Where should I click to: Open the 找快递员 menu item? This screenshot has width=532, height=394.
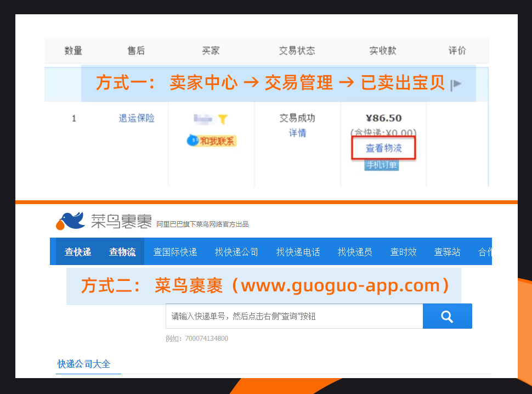point(355,252)
